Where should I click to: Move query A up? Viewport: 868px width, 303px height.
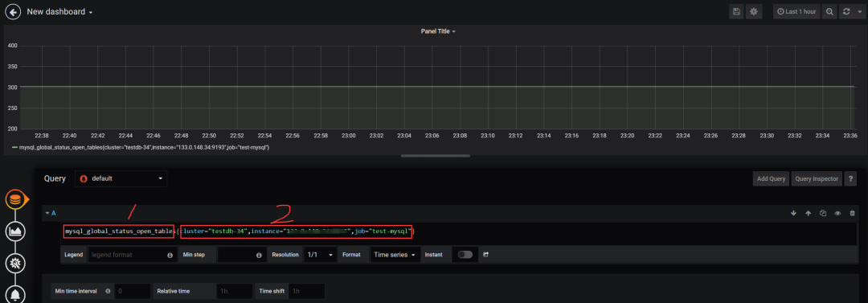pos(808,213)
